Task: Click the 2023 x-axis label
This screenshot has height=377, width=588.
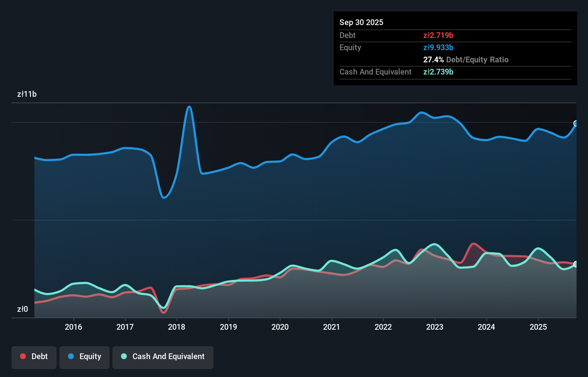Action: (435, 327)
